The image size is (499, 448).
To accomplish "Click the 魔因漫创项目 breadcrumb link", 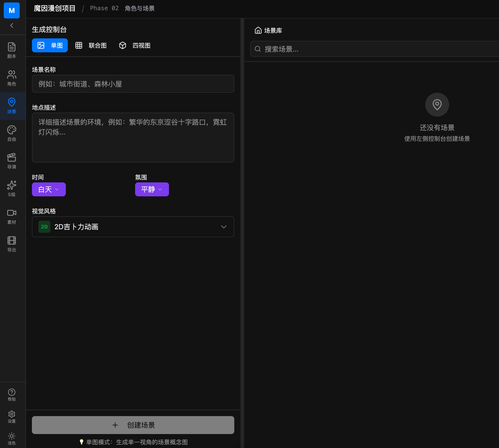I will [x=55, y=8].
